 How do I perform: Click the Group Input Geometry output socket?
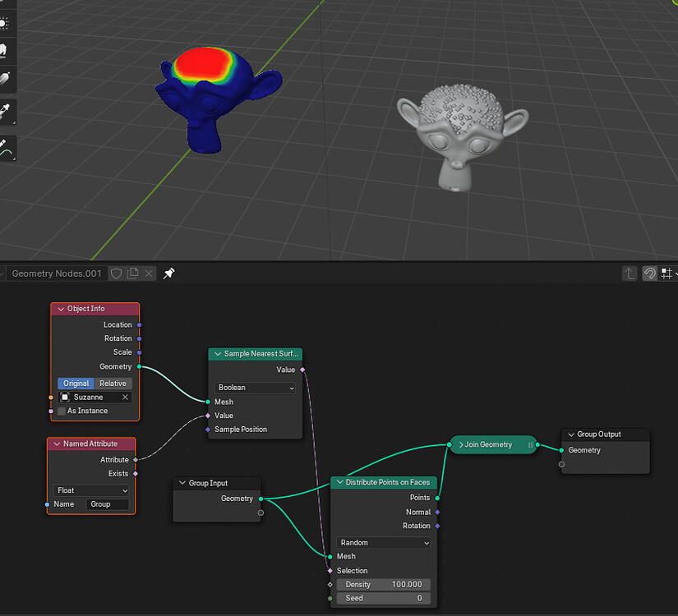coord(261,499)
